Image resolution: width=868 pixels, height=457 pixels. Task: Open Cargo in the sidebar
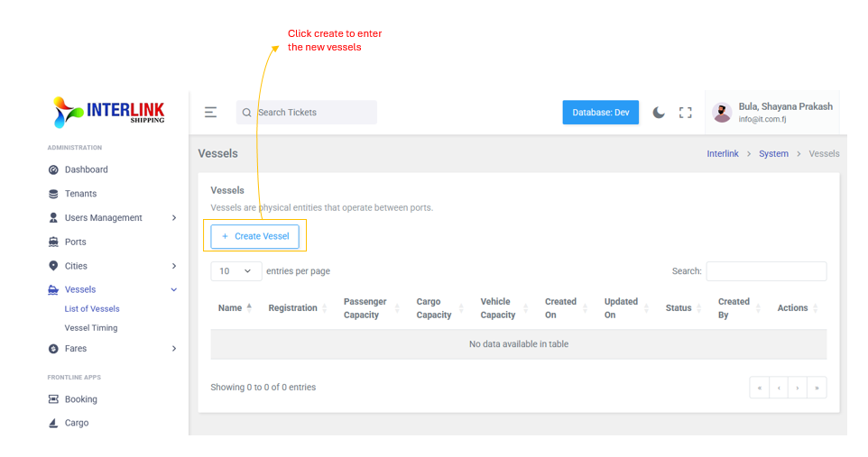[x=77, y=423]
